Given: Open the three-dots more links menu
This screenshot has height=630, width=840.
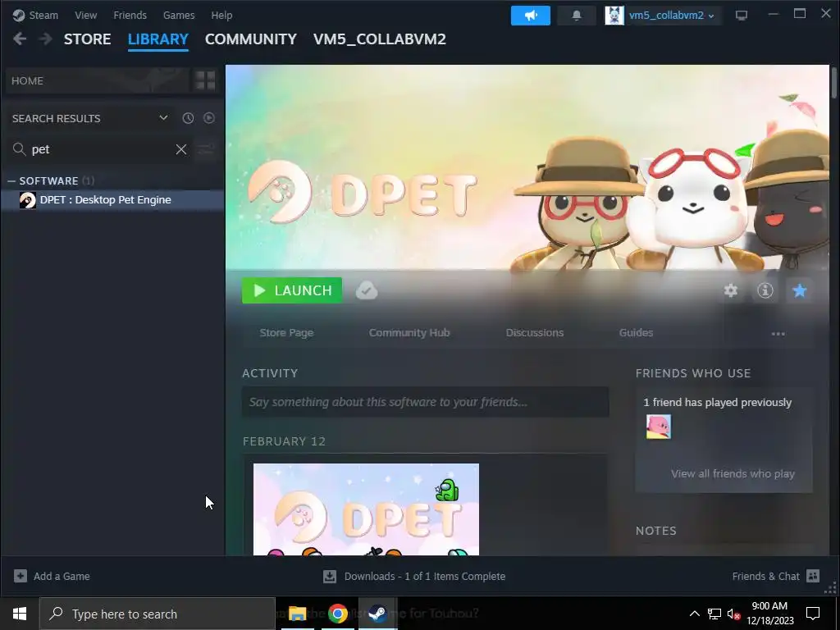Looking at the screenshot, I should [778, 333].
